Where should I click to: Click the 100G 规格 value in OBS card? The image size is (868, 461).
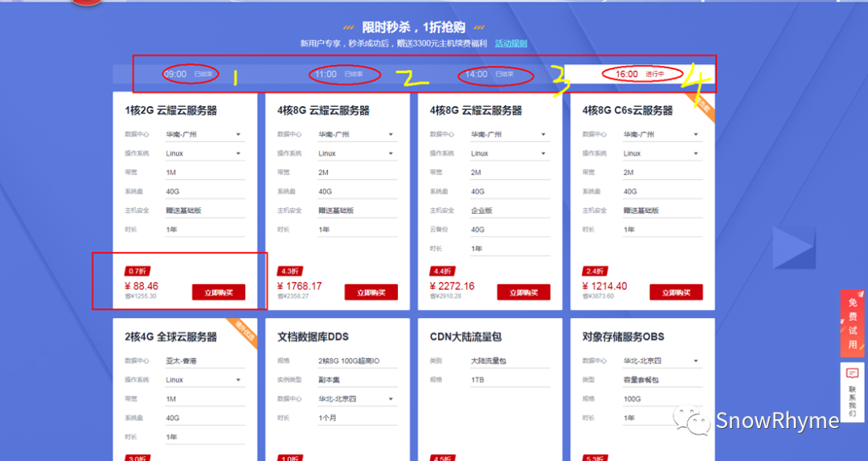(632, 399)
